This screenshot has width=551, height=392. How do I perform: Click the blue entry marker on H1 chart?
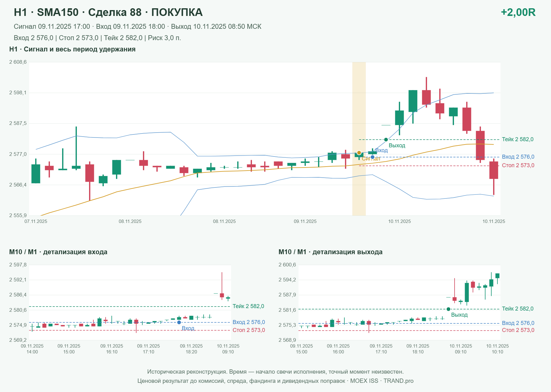coord(373,157)
